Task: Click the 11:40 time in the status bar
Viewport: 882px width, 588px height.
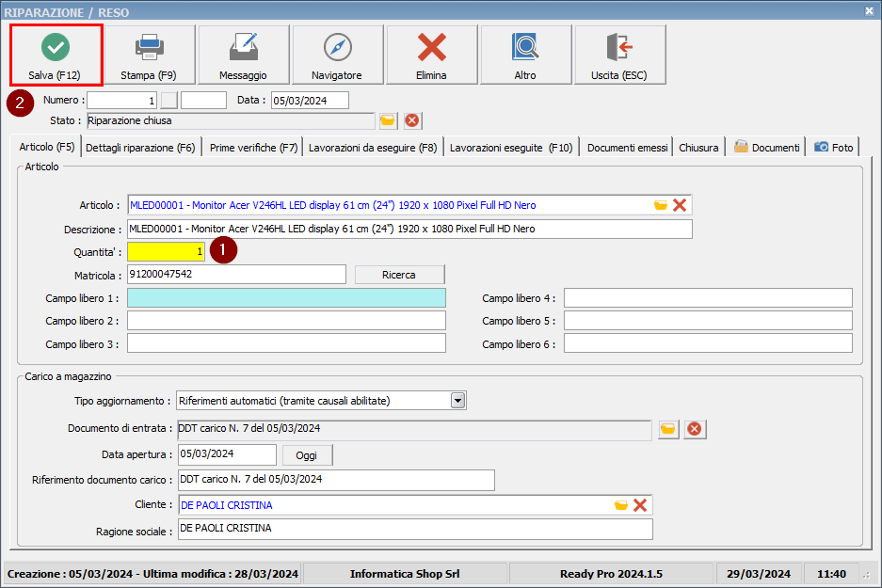Action: (x=831, y=574)
